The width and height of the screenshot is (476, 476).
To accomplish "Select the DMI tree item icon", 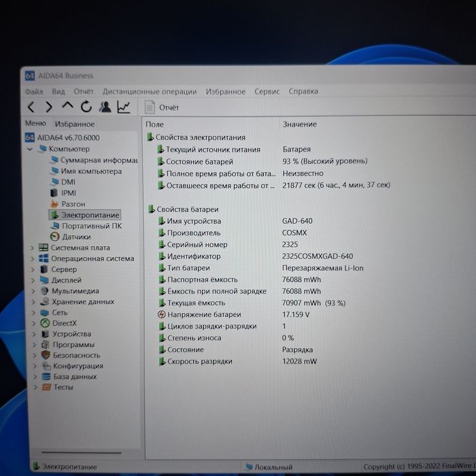I will tap(54, 182).
